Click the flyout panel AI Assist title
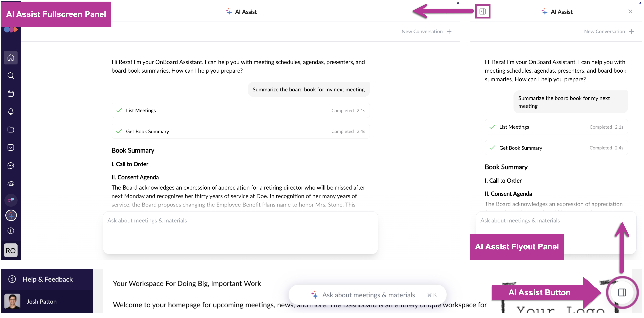The height and width of the screenshot is (318, 644). point(561,12)
